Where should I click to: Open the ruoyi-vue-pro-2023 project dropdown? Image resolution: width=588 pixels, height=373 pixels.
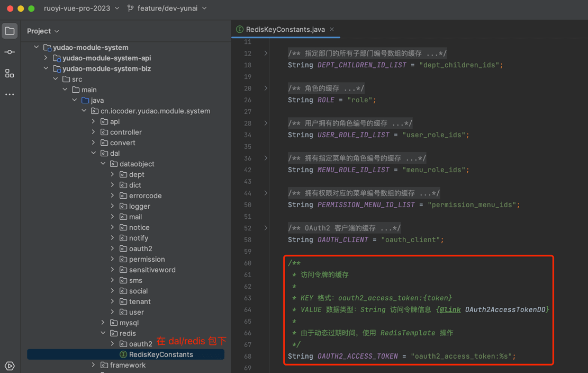[x=82, y=8]
